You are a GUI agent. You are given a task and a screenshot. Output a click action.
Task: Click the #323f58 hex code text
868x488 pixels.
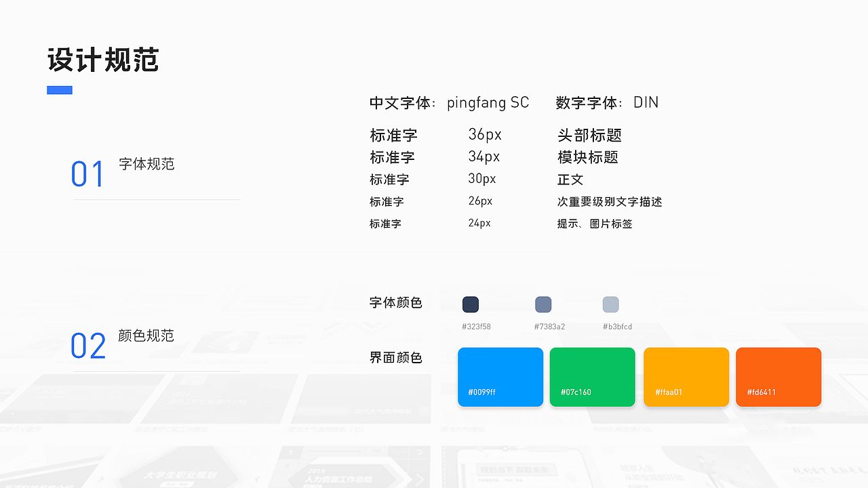point(476,327)
